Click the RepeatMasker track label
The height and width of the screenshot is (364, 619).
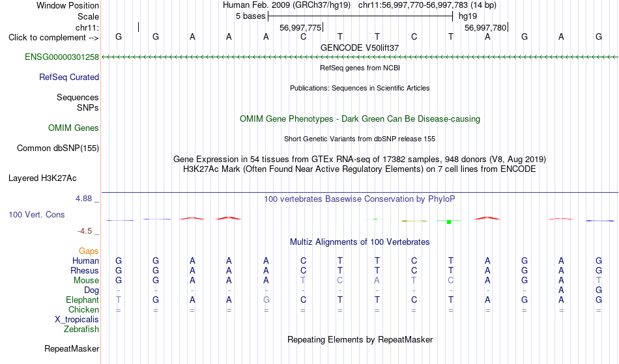click(72, 348)
